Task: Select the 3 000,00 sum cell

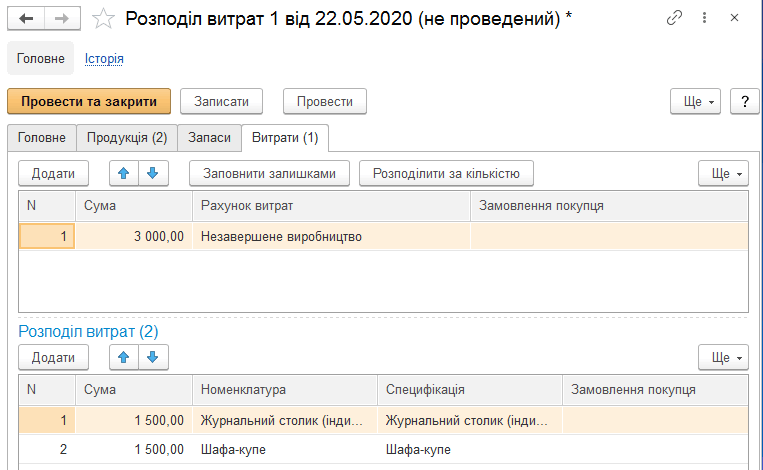Action: [134, 236]
